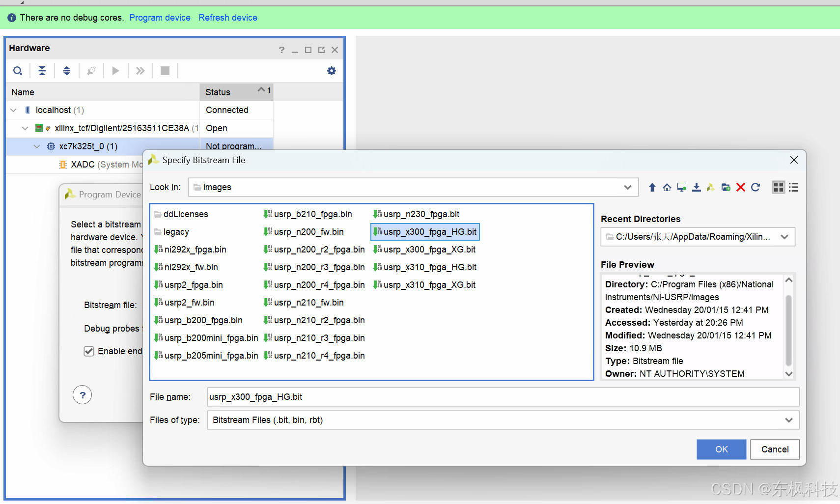
Task: Open Hardware panel settings gear
Action: click(x=332, y=71)
